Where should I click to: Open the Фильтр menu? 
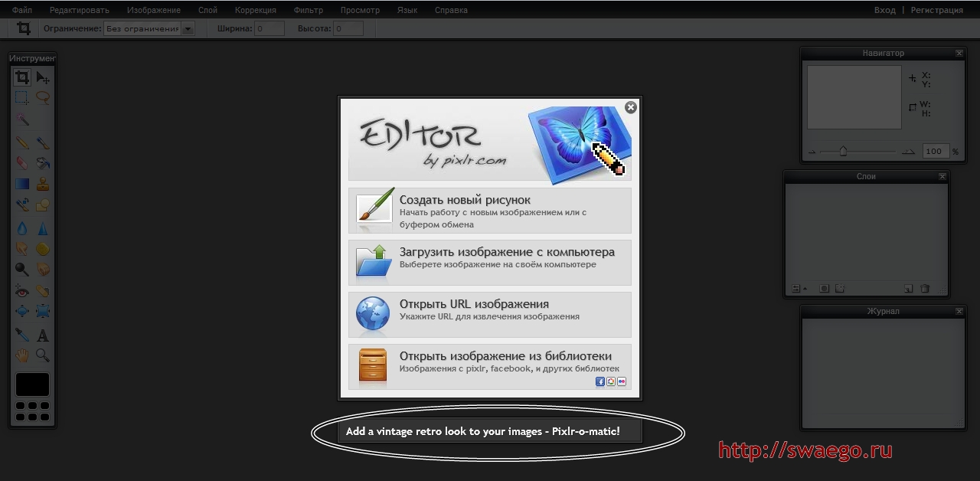click(309, 10)
